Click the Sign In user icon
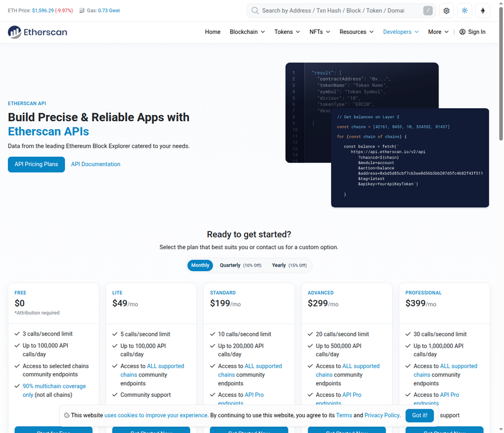This screenshot has width=504, height=433. tap(462, 32)
